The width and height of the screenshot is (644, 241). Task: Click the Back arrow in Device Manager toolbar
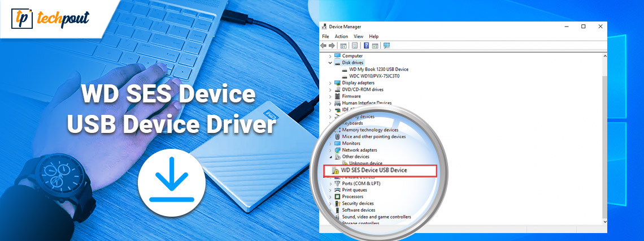click(x=324, y=46)
